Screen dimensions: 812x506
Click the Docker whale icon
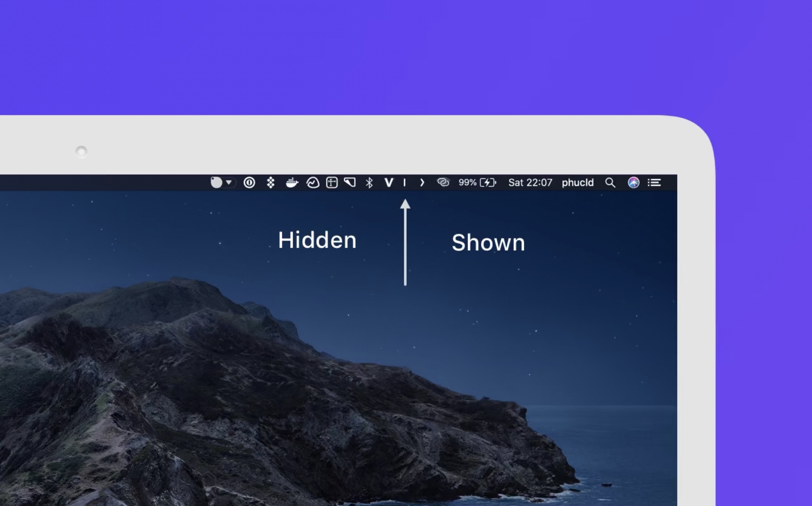click(292, 183)
